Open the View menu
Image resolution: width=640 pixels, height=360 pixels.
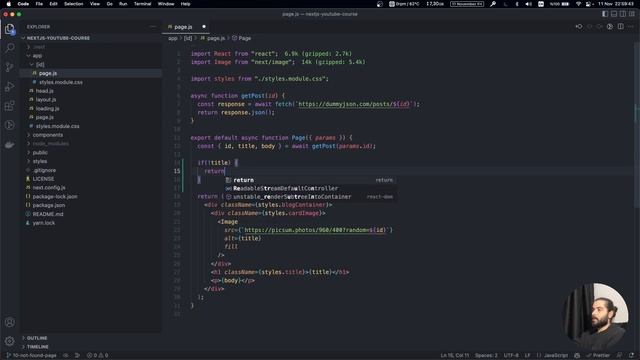(x=95, y=4)
